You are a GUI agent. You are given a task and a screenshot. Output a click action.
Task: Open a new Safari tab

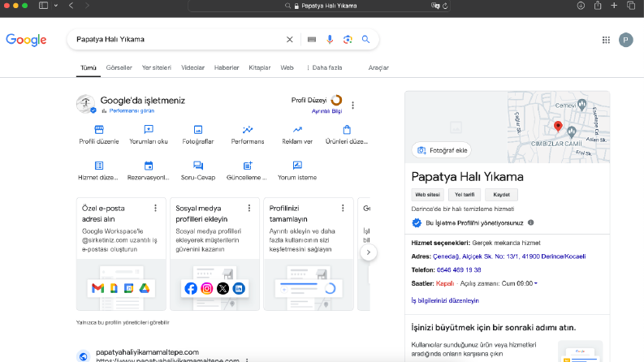[614, 6]
